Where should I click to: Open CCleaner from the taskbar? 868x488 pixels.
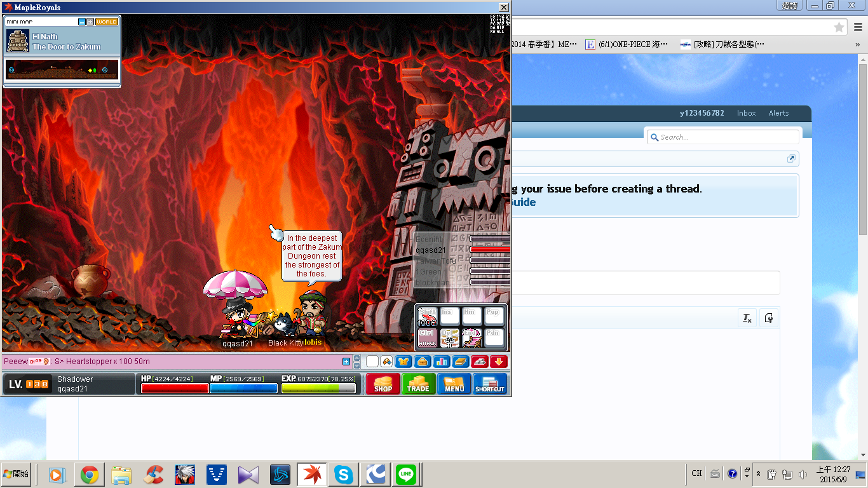point(153,475)
